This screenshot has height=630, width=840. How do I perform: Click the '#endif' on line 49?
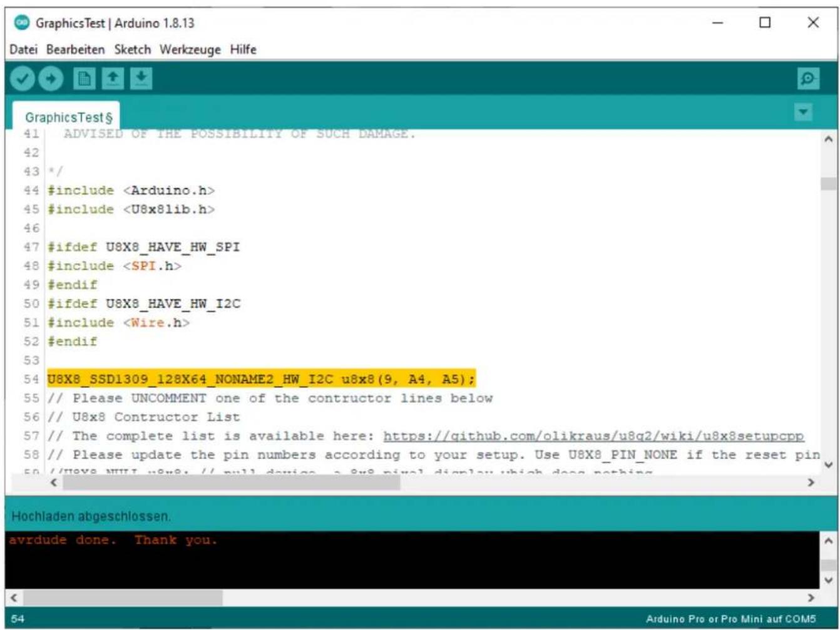(72, 285)
